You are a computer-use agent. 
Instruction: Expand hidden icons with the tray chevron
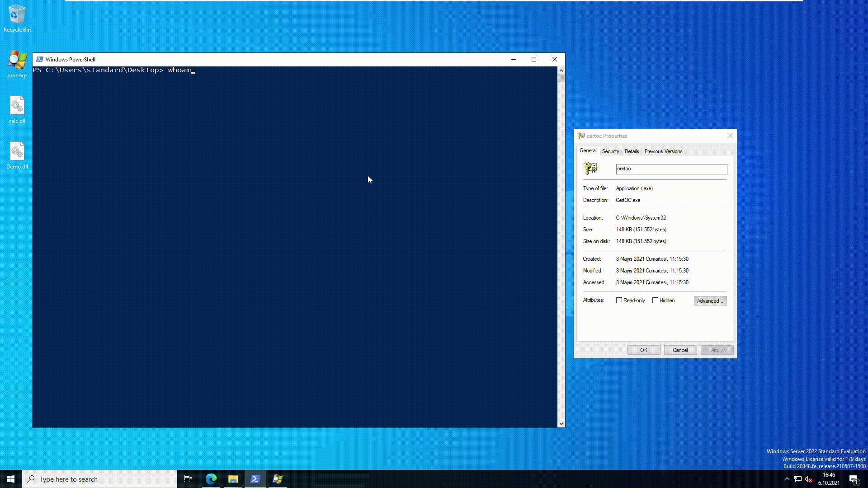click(x=787, y=479)
